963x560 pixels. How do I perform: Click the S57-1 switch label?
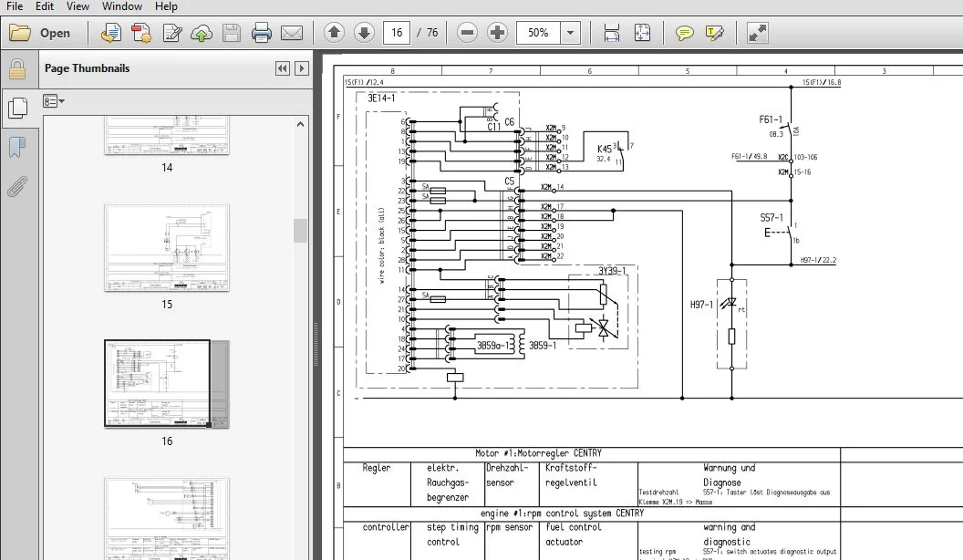point(771,217)
